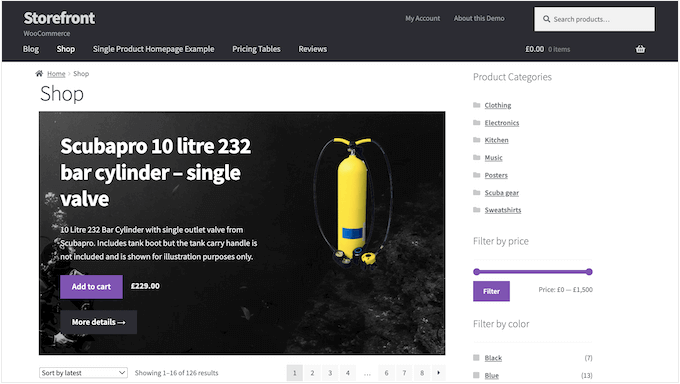Screen dimensions: 680x384
Task: Click the WooCommerce tagline text
Action: coord(46,33)
